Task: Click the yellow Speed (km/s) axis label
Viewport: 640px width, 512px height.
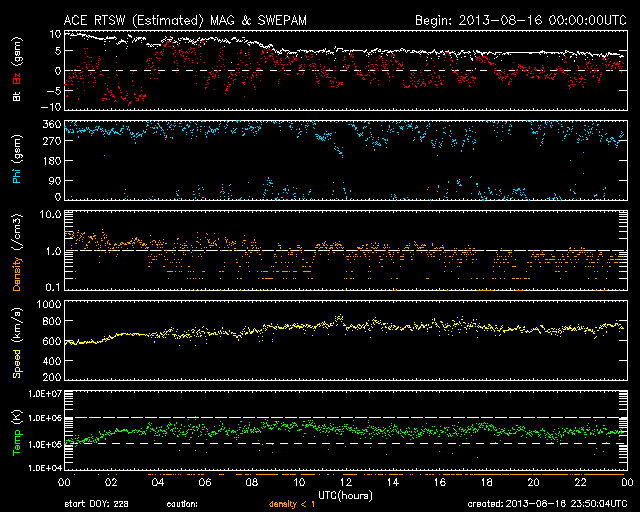Action: point(16,340)
